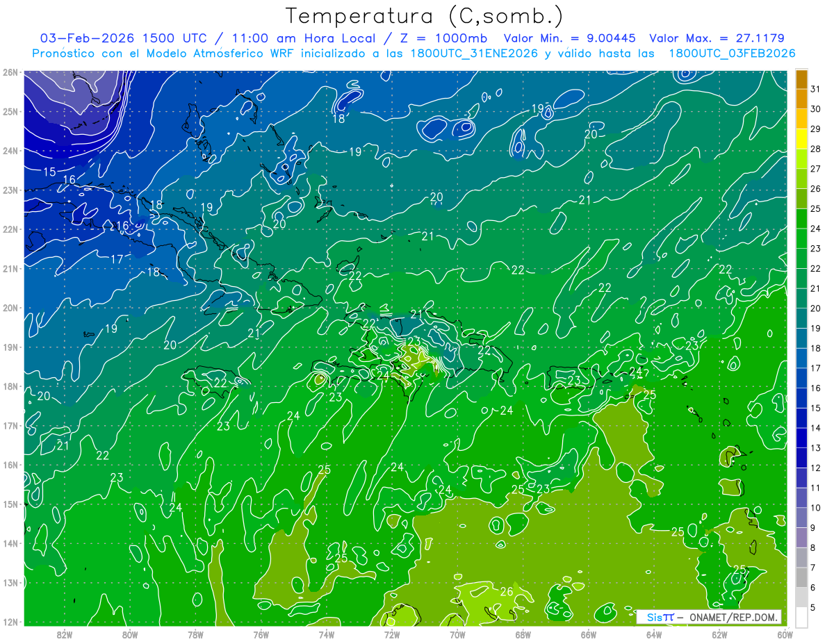The height and width of the screenshot is (644, 834).
Task: Click the colorbar value label "28"
Action: [x=816, y=149]
